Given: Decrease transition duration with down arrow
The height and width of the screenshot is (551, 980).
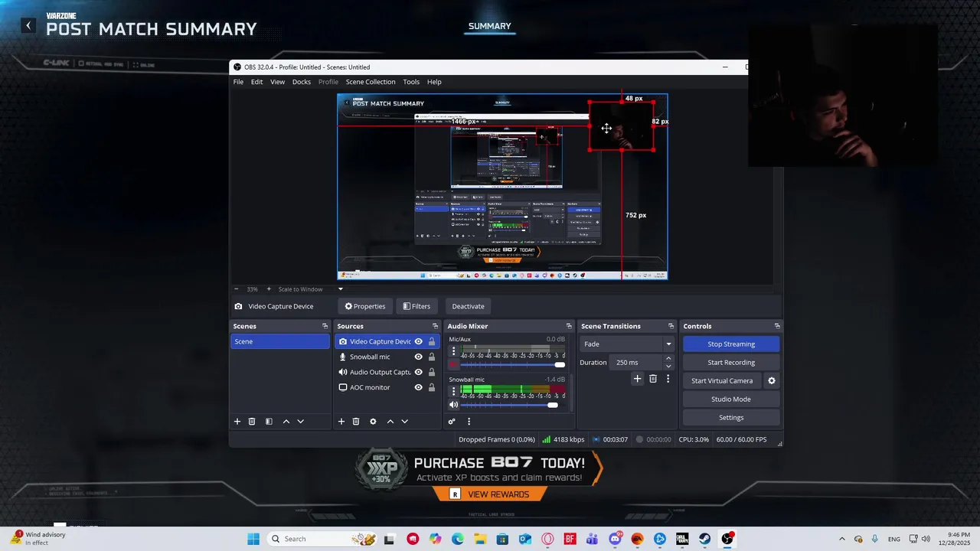Looking at the screenshot, I should tap(668, 366).
